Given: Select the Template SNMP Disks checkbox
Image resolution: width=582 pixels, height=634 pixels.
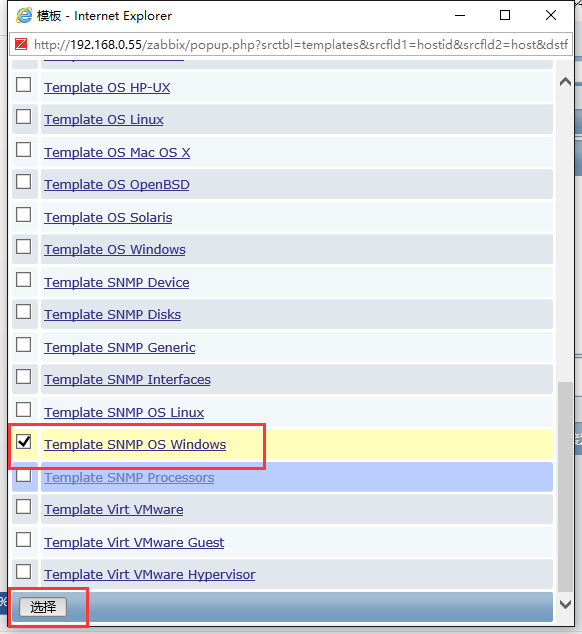Looking at the screenshot, I should [23, 312].
